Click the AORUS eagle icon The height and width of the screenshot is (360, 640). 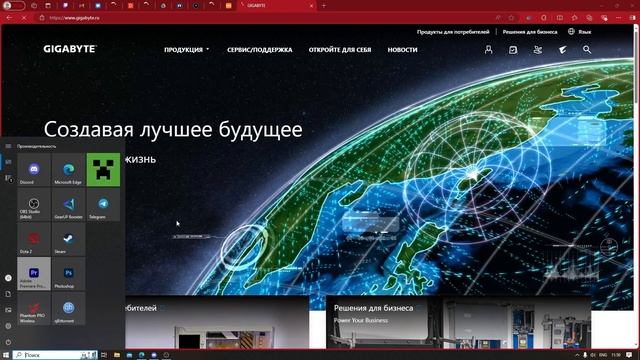point(562,50)
